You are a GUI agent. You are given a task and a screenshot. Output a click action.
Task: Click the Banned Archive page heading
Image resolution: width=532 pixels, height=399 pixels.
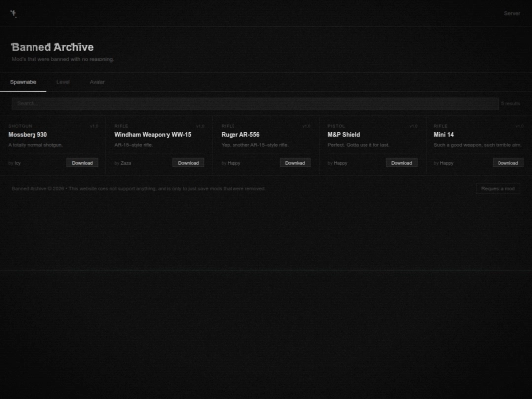point(52,47)
